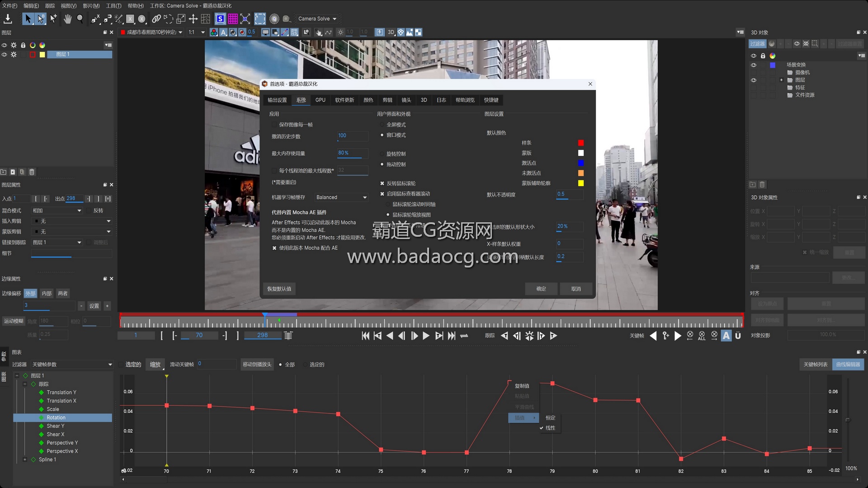Image resolution: width=868 pixels, height=488 pixels.
Task: Click the 恢复默认值 button
Action: 279,289
